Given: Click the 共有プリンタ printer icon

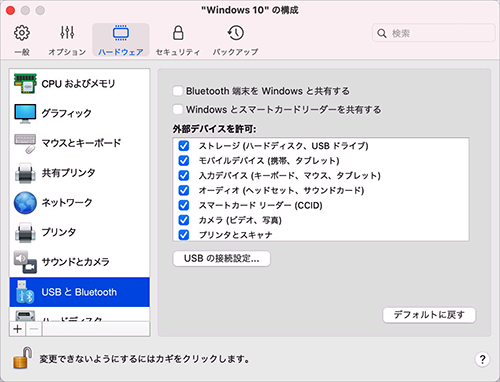Looking at the screenshot, I should pos(25,173).
